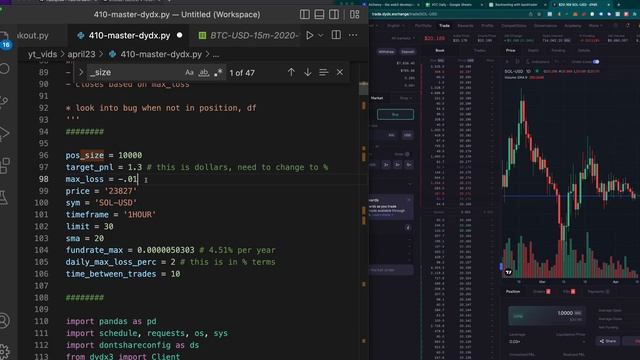Image resolution: width=640 pixels, height=360 pixels.
Task: Click the pos_size = 10000 line
Action: pos(104,155)
